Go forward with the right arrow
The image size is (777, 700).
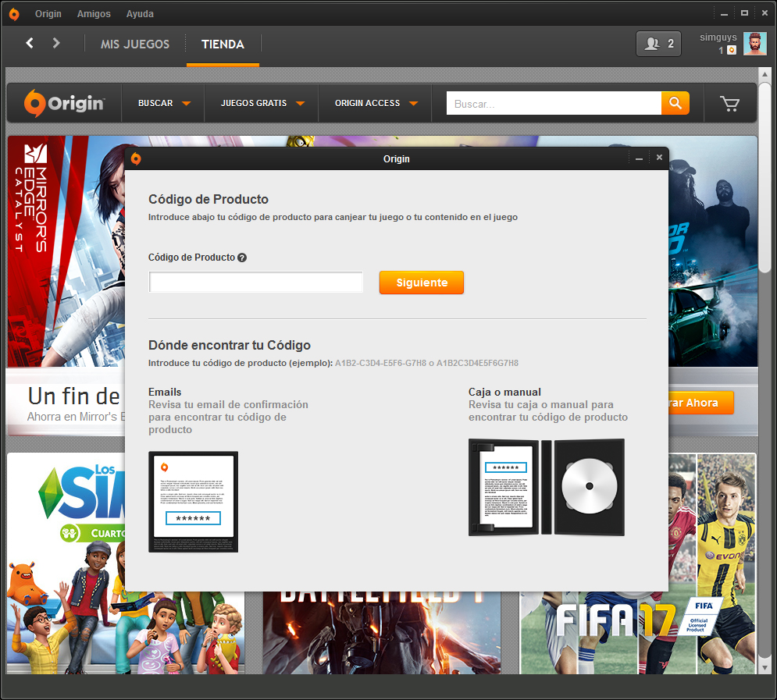click(x=56, y=43)
